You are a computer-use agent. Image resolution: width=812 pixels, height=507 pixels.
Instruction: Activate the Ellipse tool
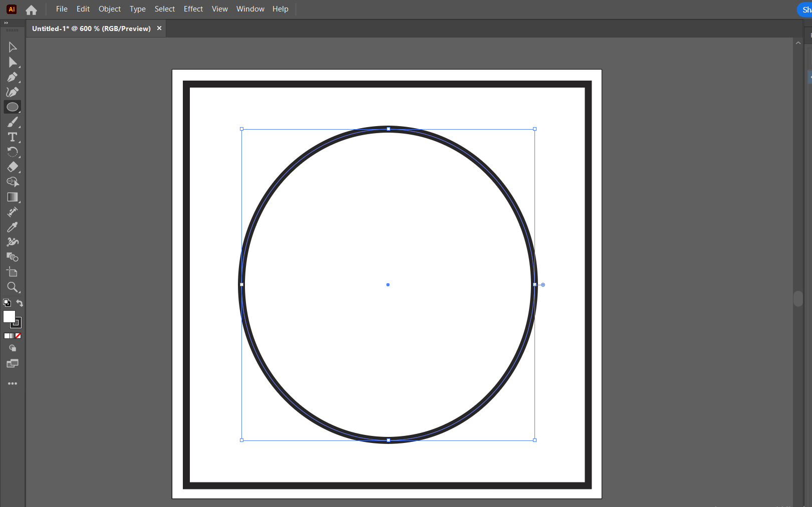coord(13,107)
